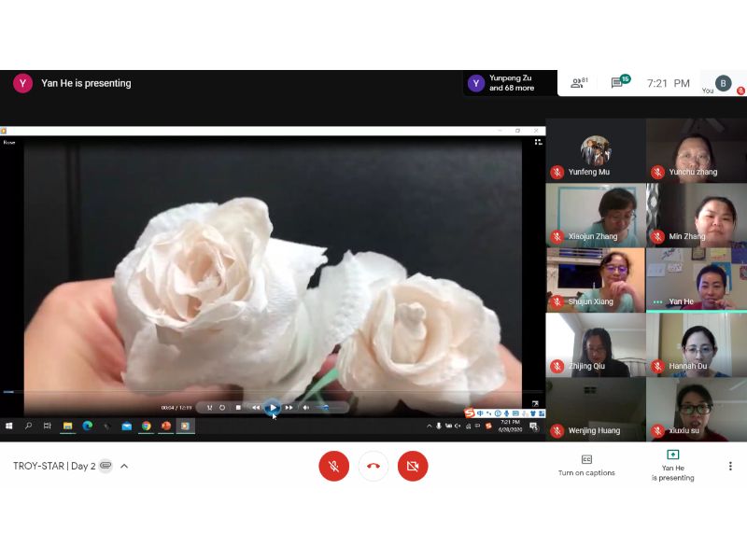Launch Microsoft Edge from the taskbar

click(x=87, y=426)
